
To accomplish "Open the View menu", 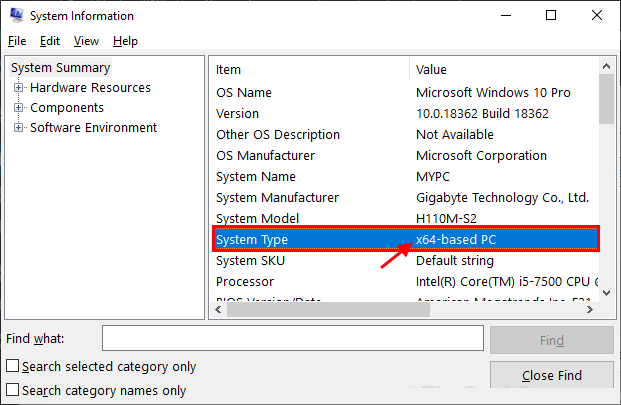I will tap(86, 41).
